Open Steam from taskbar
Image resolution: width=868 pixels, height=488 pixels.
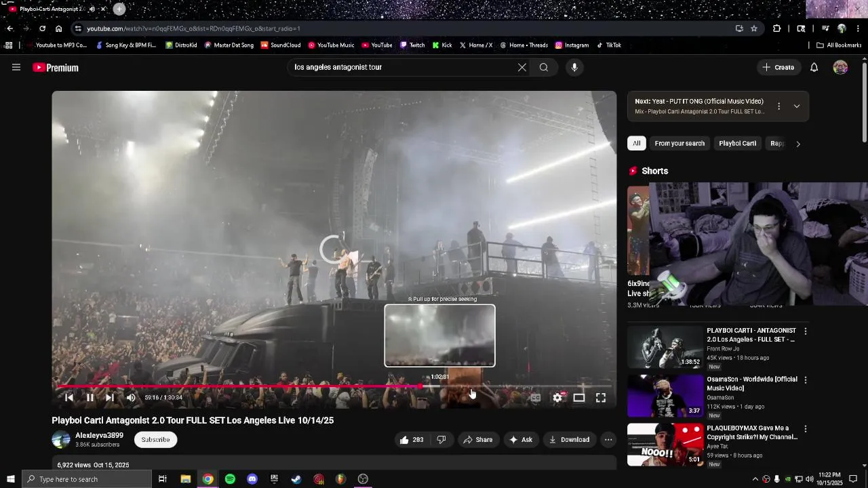click(x=296, y=479)
